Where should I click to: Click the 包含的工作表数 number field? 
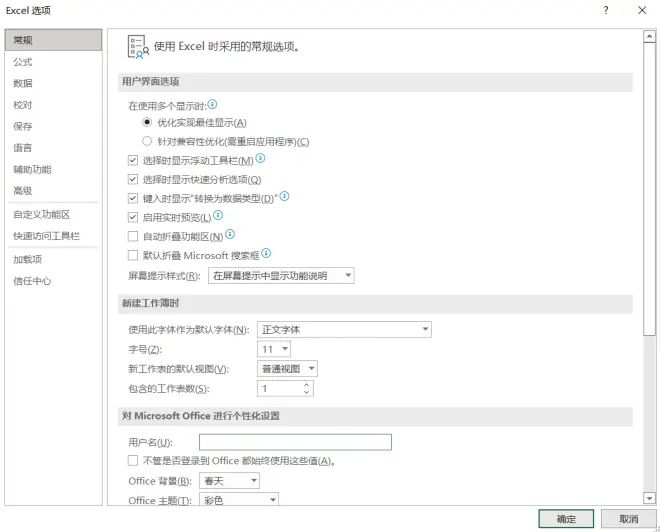click(285, 388)
